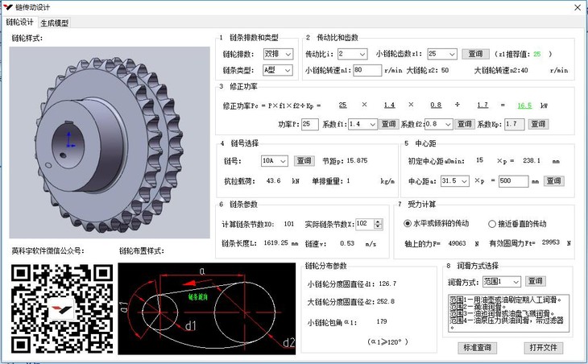This screenshot has width=588, height=364.
Task: Click 大链轮分度圆直径d2 value 252.8
Action: [x=385, y=301]
